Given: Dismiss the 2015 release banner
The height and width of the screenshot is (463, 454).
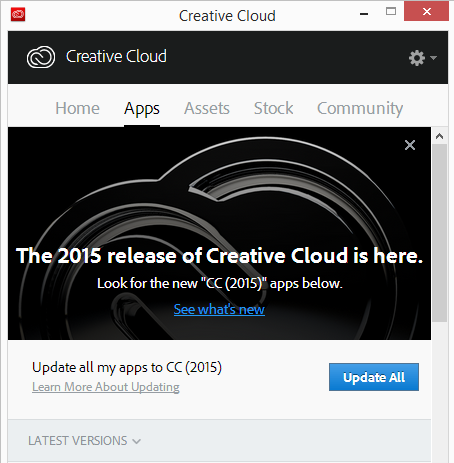Looking at the screenshot, I should [x=410, y=145].
